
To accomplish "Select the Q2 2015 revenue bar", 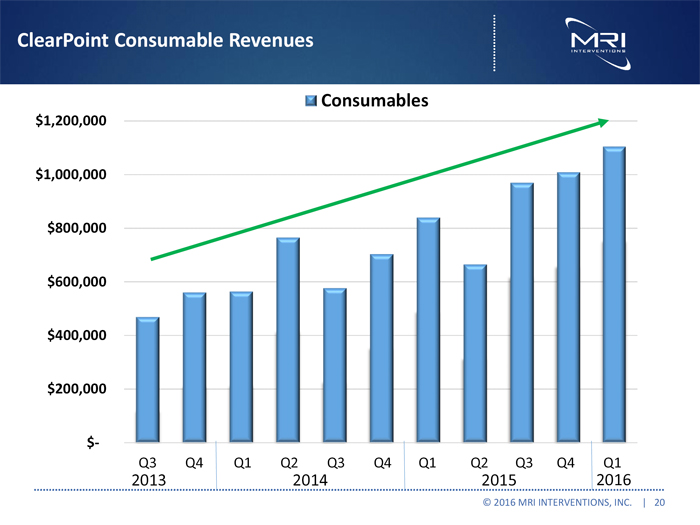I will pyautogui.click(x=476, y=353).
